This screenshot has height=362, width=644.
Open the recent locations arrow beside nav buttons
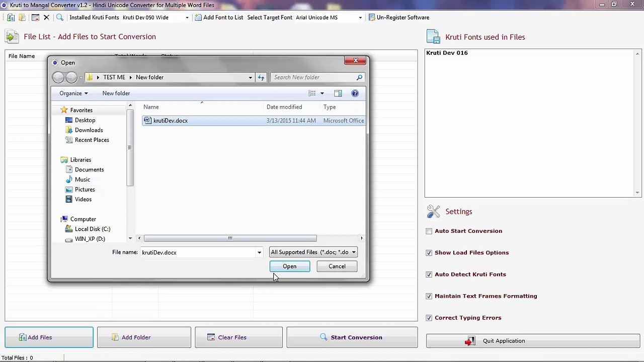(80, 77)
